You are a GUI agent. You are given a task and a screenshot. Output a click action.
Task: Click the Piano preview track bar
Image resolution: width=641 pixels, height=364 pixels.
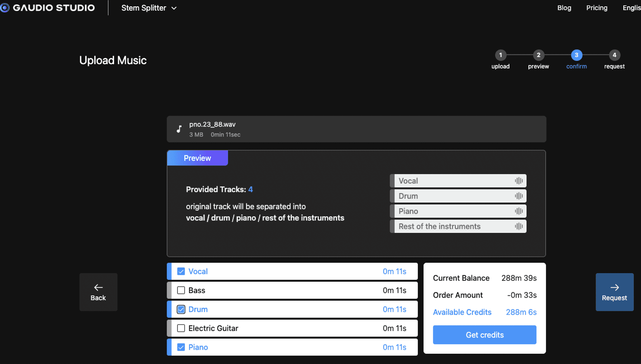[458, 211]
